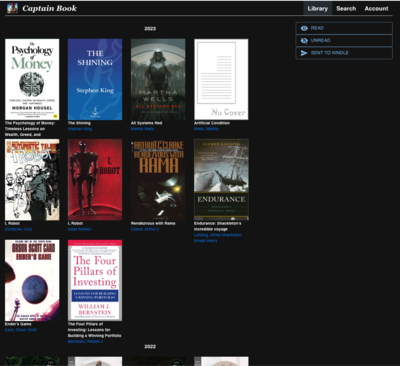Open the Library tab
The width and height of the screenshot is (400, 366).
pos(317,9)
